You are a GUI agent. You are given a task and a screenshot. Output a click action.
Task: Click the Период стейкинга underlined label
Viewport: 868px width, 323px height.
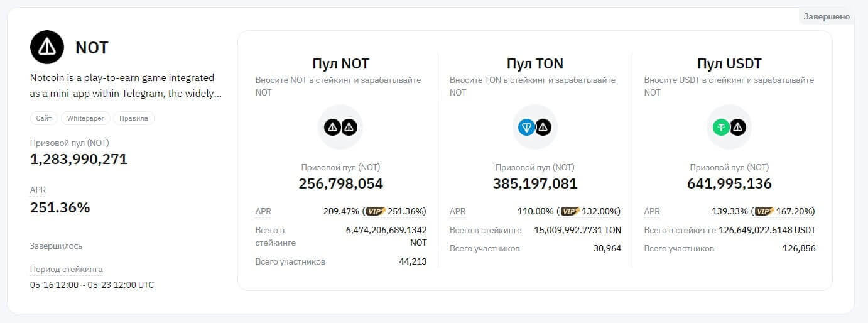click(x=66, y=269)
